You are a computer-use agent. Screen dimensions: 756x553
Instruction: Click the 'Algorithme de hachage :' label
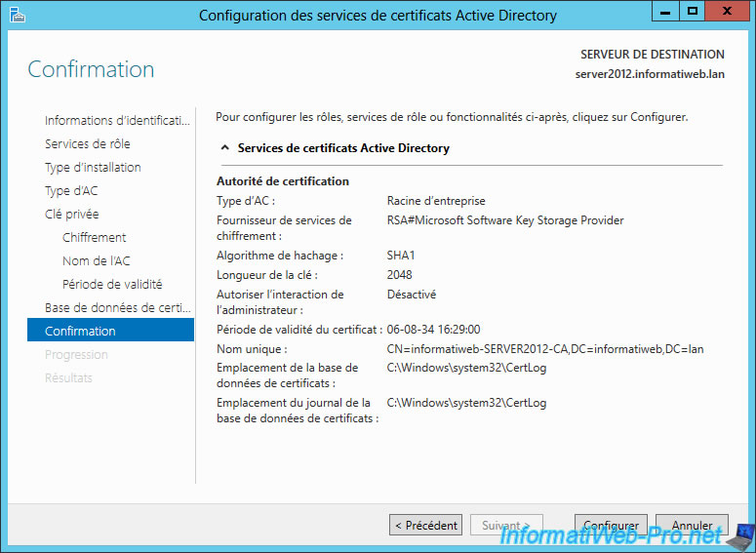tap(280, 256)
